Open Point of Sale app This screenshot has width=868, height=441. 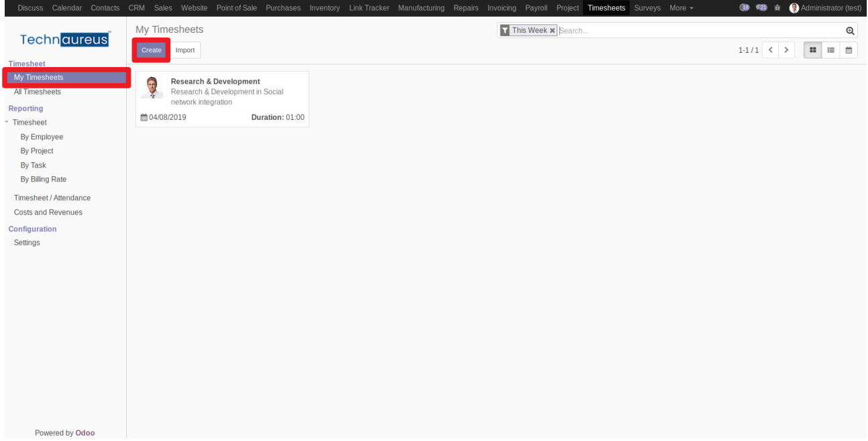[x=237, y=8]
